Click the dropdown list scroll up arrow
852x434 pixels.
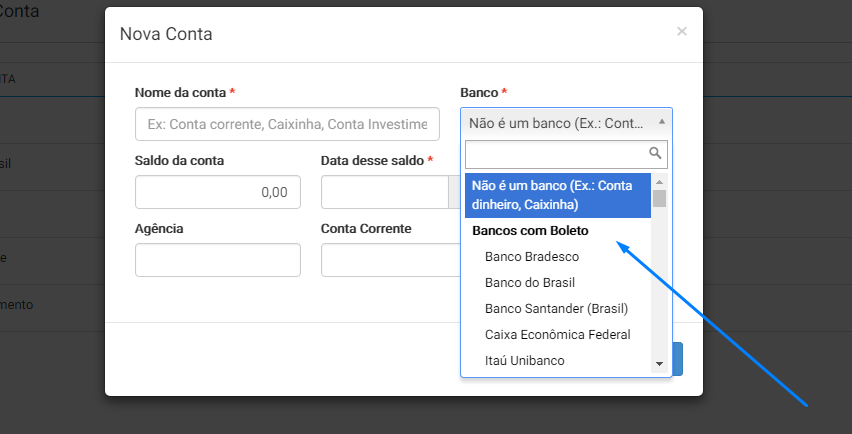click(x=659, y=182)
